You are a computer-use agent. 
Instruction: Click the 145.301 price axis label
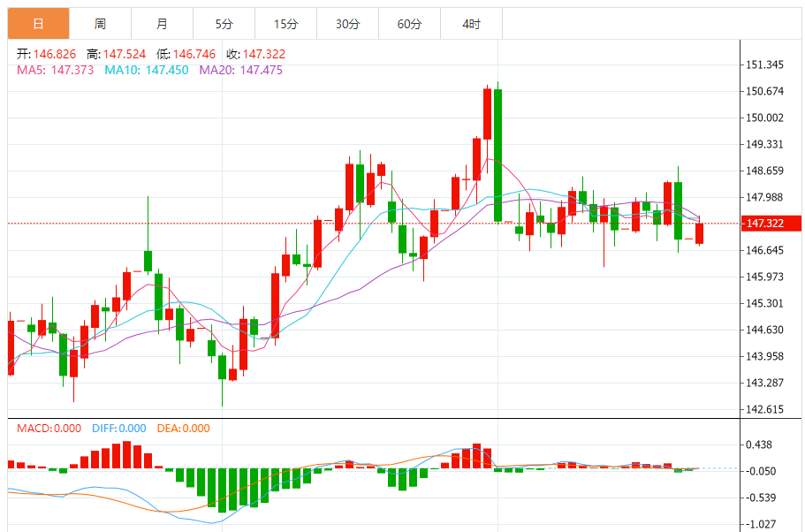pos(765,303)
